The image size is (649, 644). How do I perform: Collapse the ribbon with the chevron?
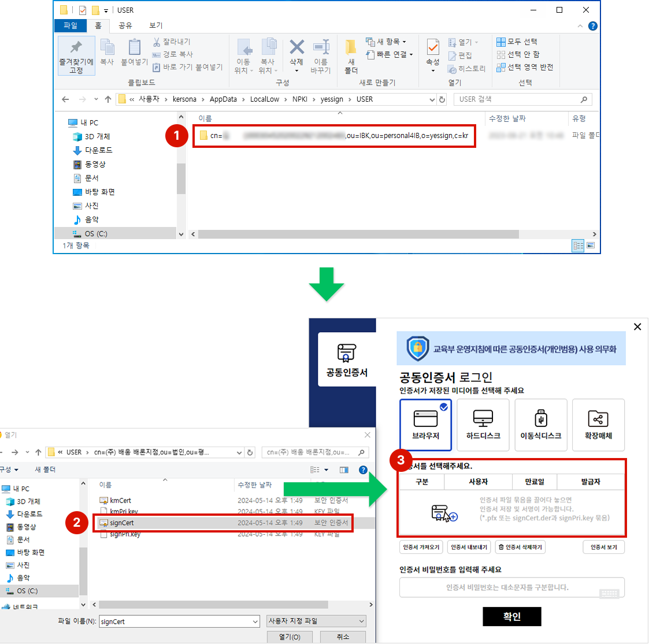coord(580,26)
